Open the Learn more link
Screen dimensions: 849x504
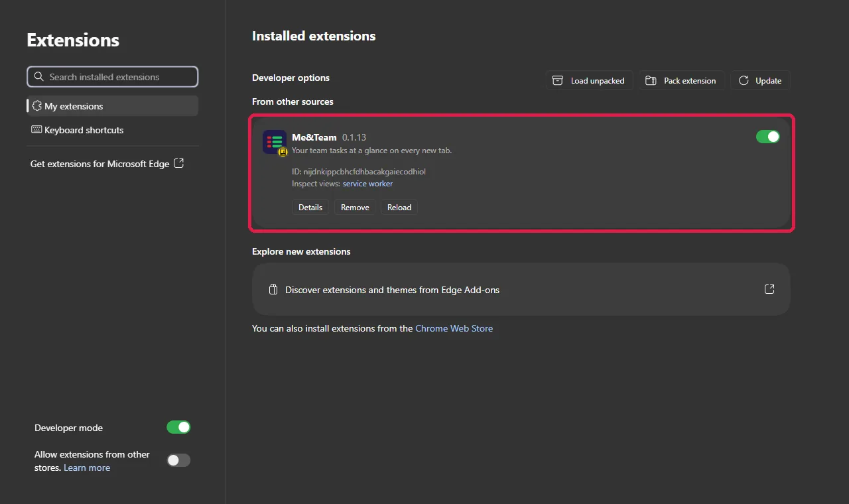click(87, 468)
